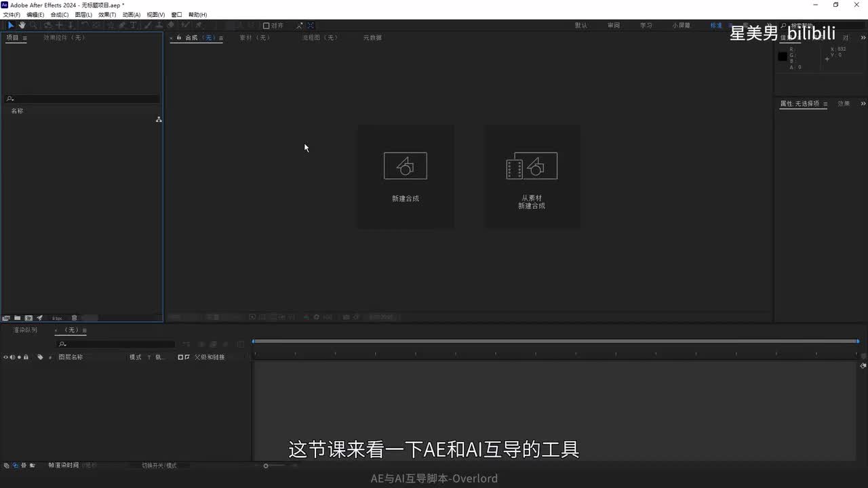Open project settings rocket icon
Image resolution: width=868 pixels, height=488 pixels.
[39, 318]
